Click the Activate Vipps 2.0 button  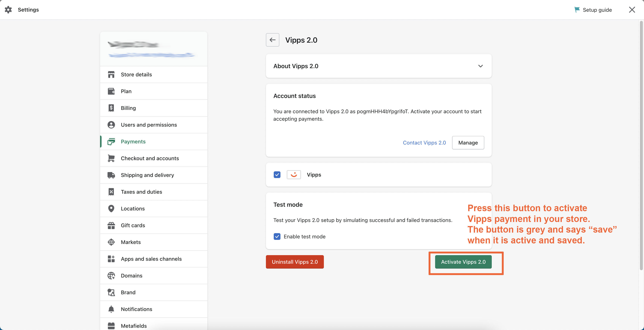[463, 262]
